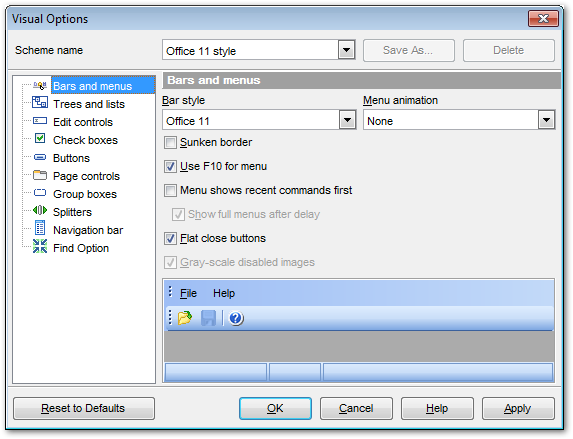The width and height of the screenshot is (573, 439).
Task: Click the Gray-scale disabled images checkbox
Action: (x=170, y=262)
